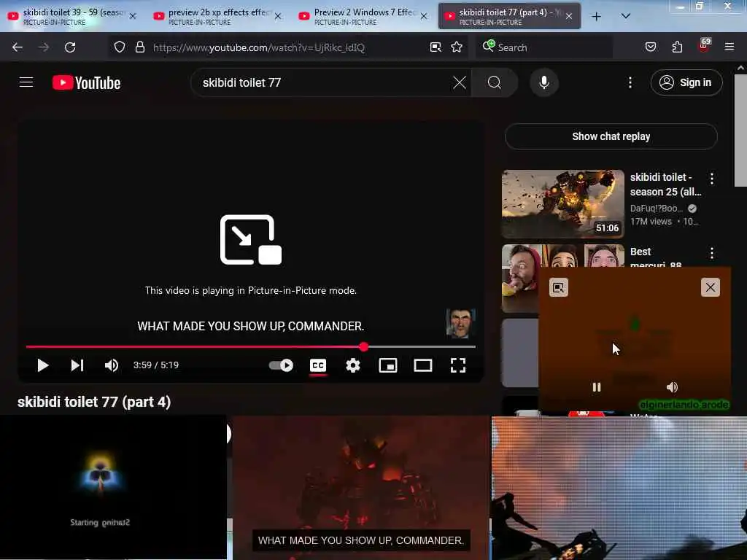This screenshot has width=747, height=560.
Task: Open the Firefox application hamburger menu
Action: click(x=729, y=47)
